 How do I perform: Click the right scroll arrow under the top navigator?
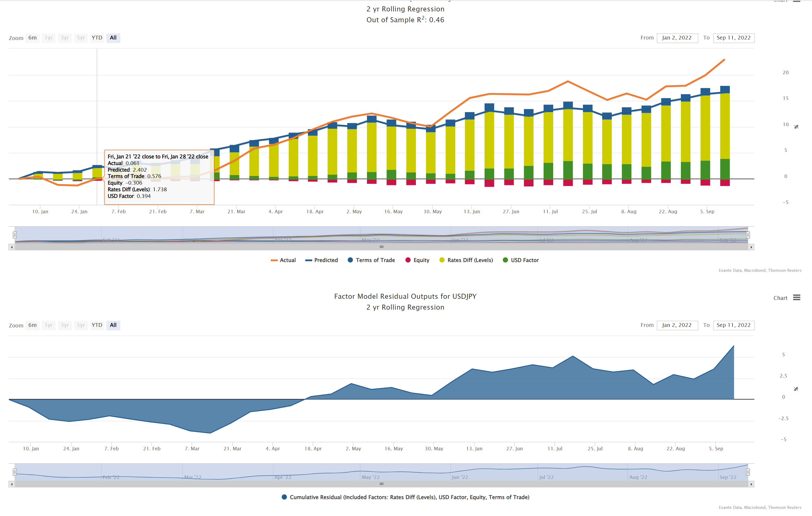click(751, 247)
